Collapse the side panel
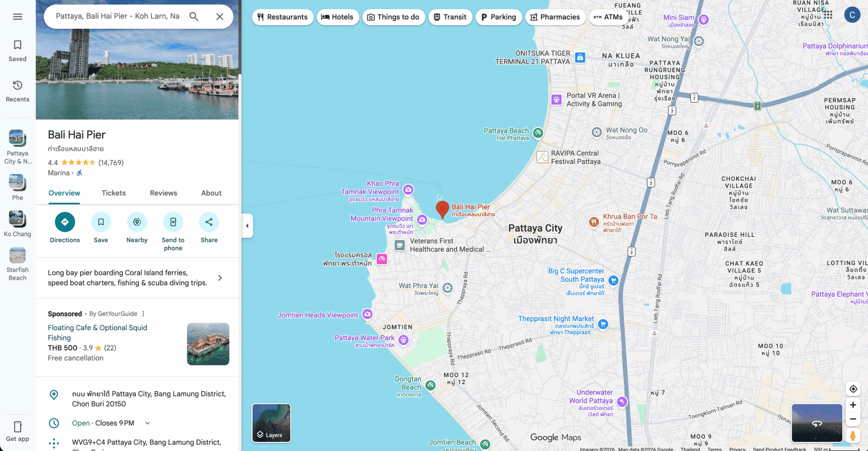 pyautogui.click(x=247, y=226)
